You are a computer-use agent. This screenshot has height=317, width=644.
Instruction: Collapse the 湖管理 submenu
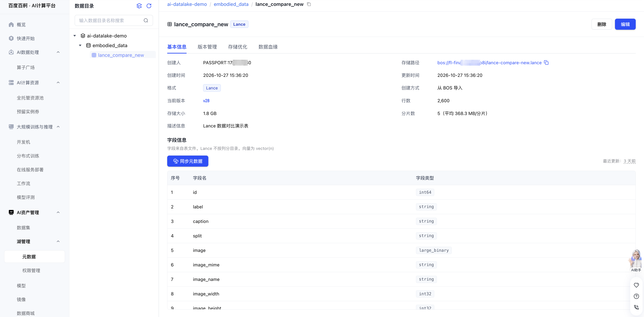pos(58,242)
